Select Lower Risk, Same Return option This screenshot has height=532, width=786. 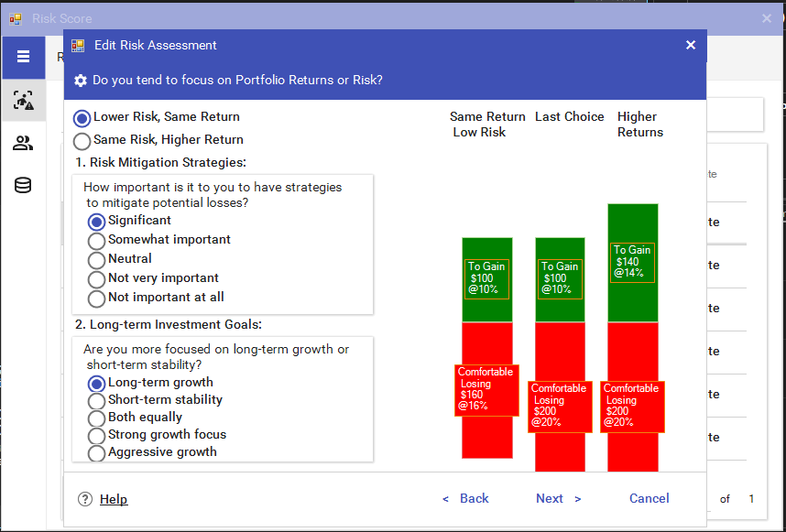[x=157, y=118]
